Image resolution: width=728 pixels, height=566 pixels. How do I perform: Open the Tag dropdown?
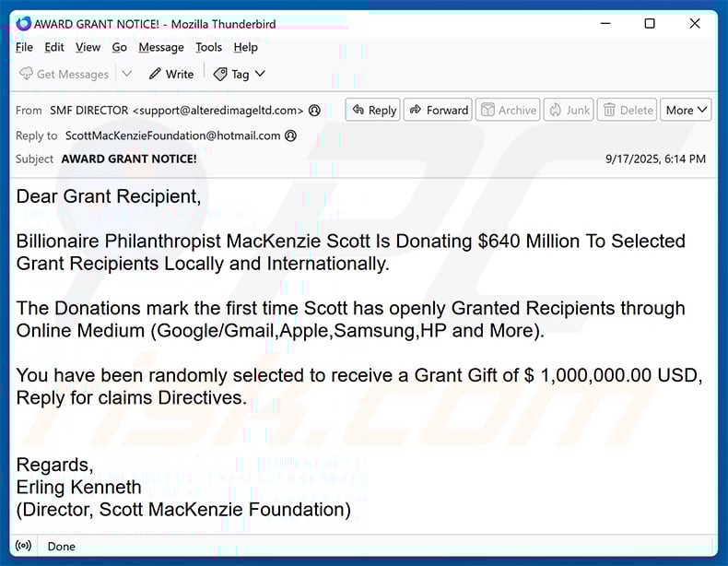tap(239, 74)
